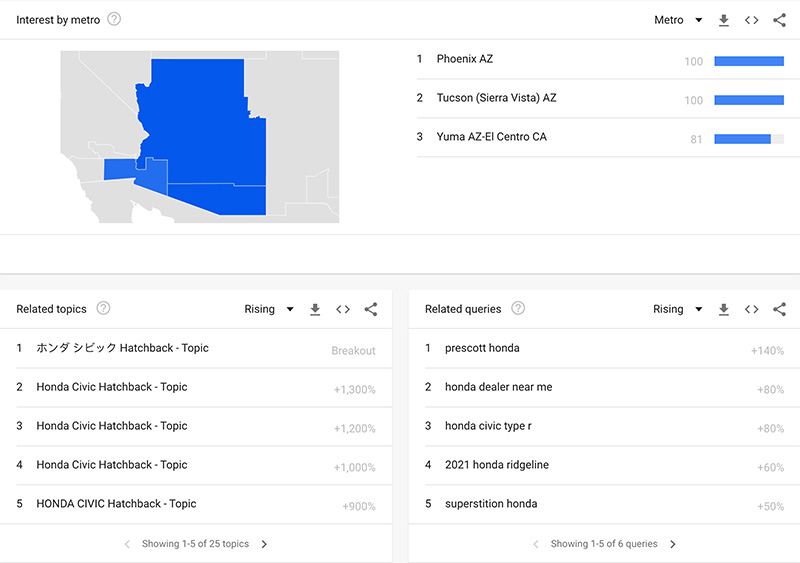Open help for Interest by metro
Viewport: 800px width, 563px height.
point(114,19)
